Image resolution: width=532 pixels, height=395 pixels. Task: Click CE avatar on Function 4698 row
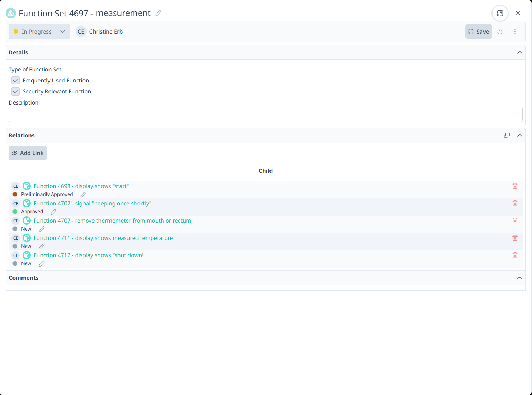tap(16, 186)
